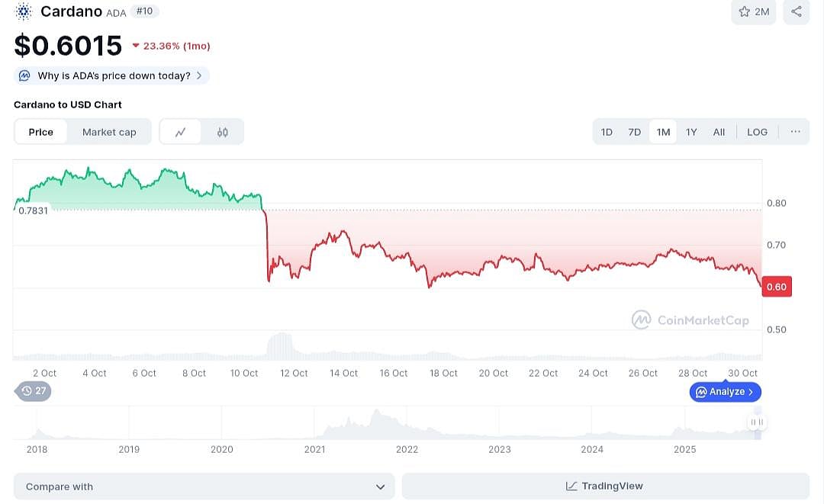This screenshot has width=824, height=504.
Task: Switch to the 1Y time range tab
Action: coord(691,131)
